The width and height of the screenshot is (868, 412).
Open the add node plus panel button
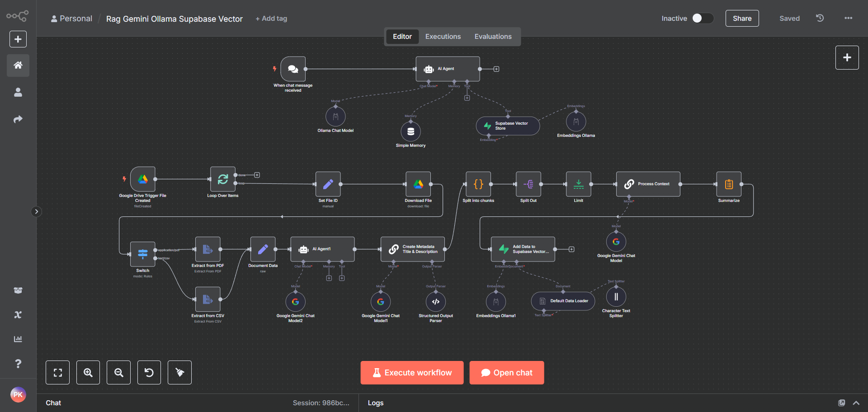pyautogui.click(x=847, y=57)
